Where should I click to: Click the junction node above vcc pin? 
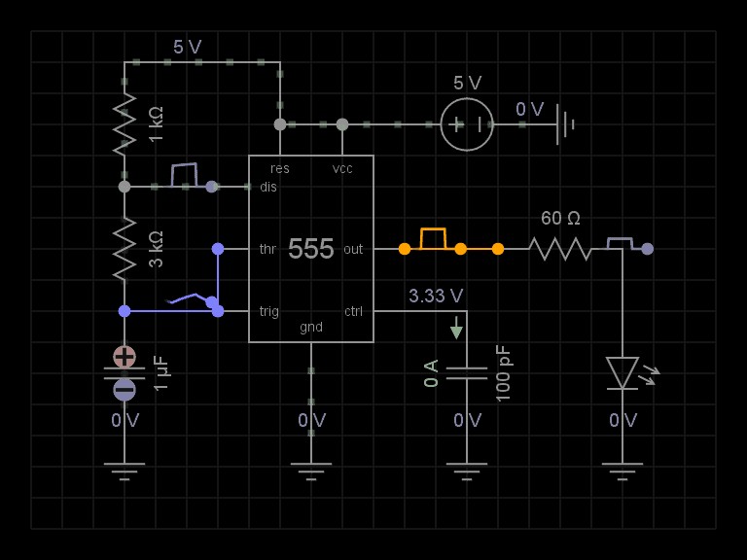tap(342, 124)
